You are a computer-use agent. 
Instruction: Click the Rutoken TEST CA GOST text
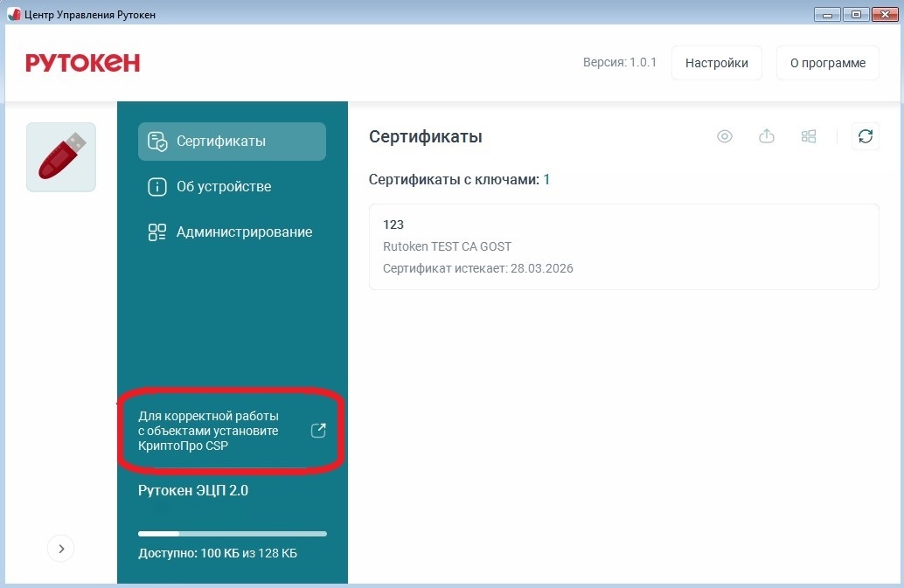pyautogui.click(x=447, y=246)
